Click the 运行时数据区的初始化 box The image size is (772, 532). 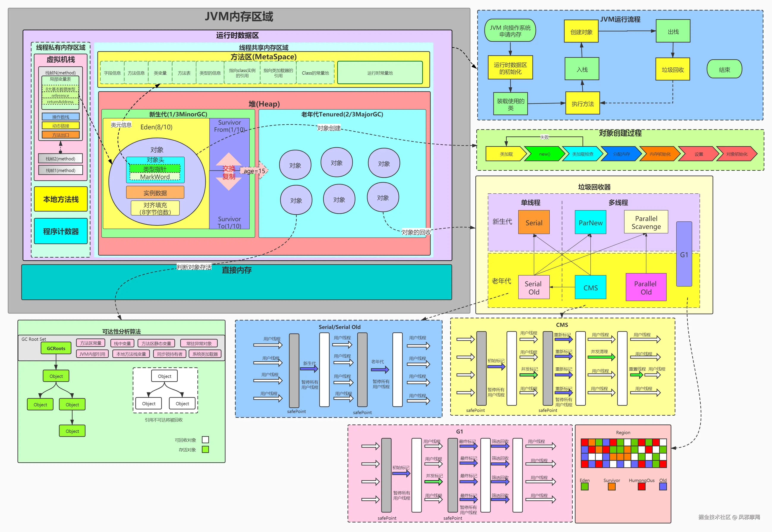point(510,68)
